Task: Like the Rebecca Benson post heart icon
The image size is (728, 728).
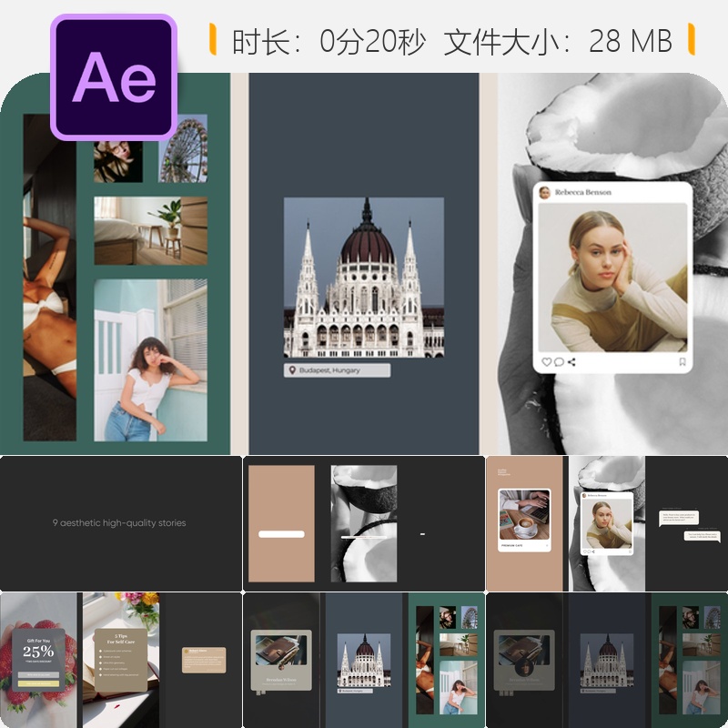Action: point(545,363)
